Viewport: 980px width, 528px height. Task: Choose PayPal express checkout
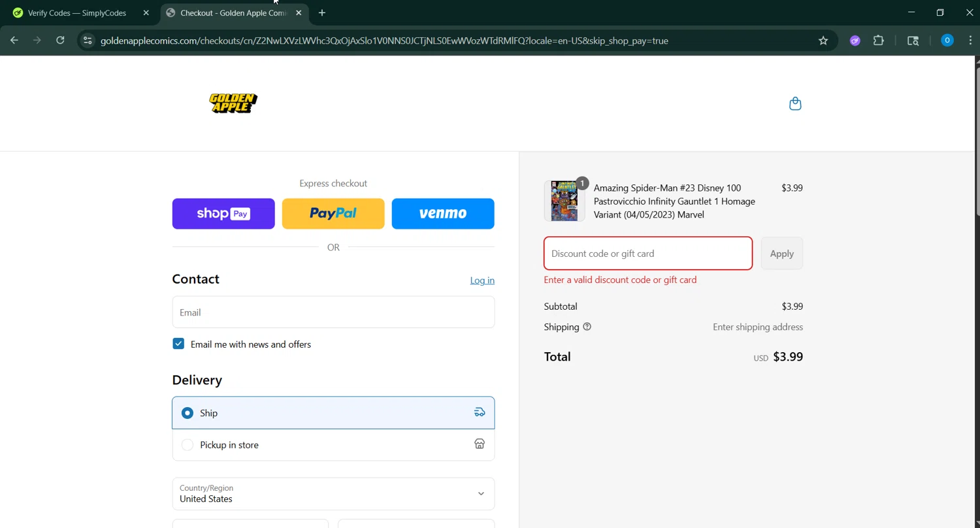pyautogui.click(x=333, y=214)
